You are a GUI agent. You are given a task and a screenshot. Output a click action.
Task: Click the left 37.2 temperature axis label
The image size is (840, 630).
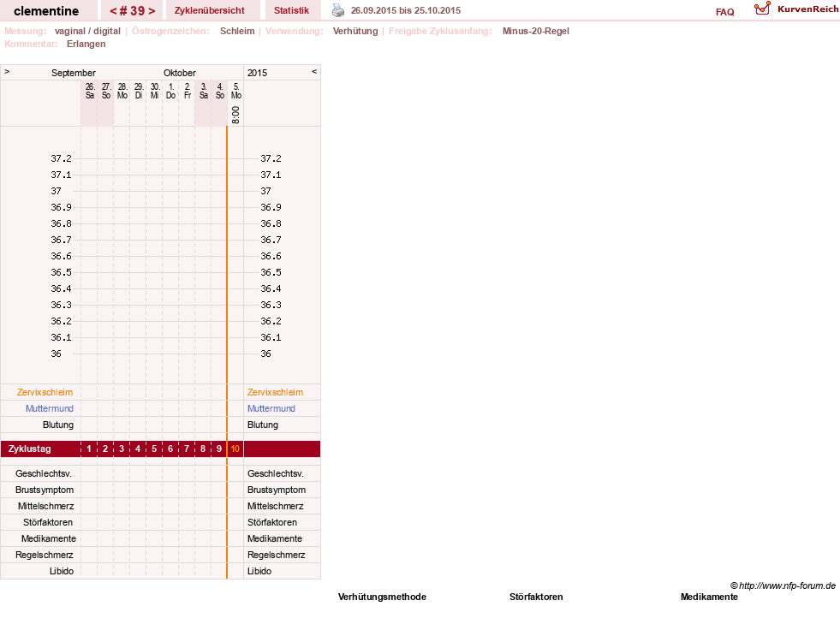click(61, 158)
